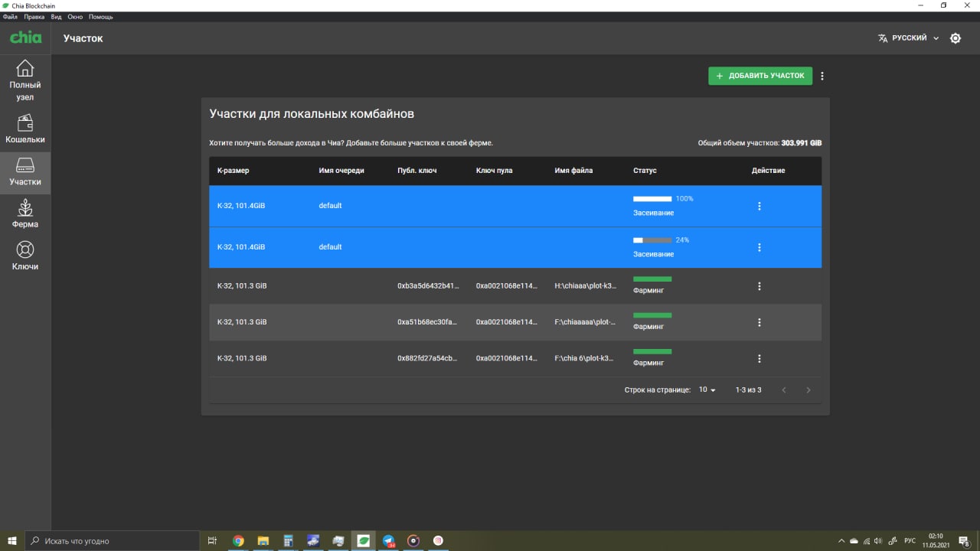Open the language selector Русский
980x551 pixels.
[909, 37]
